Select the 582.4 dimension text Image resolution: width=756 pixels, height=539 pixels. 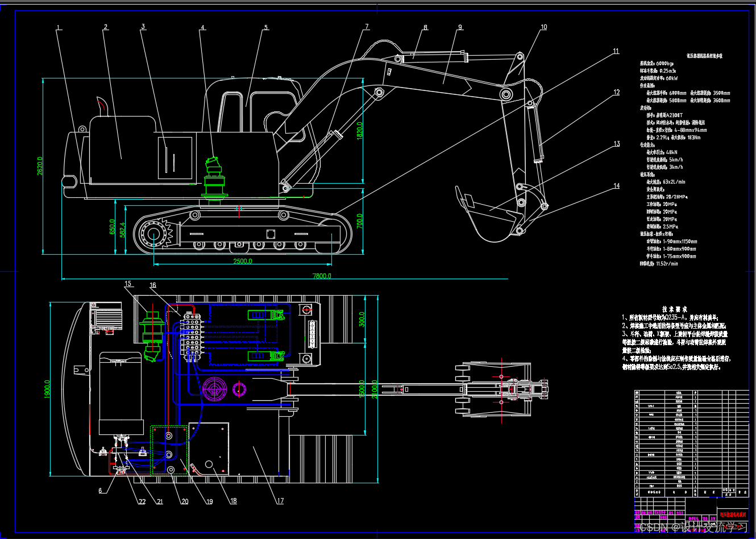click(123, 230)
